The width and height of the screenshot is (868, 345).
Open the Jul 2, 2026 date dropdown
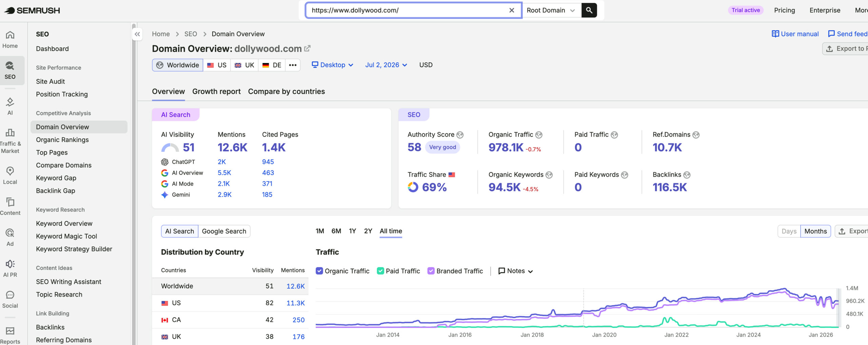pos(386,65)
